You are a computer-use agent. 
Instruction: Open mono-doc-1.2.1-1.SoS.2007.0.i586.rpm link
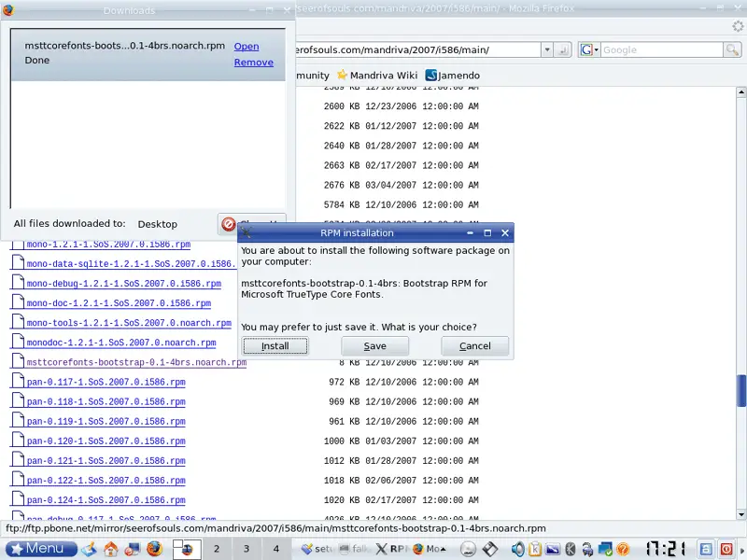(119, 303)
